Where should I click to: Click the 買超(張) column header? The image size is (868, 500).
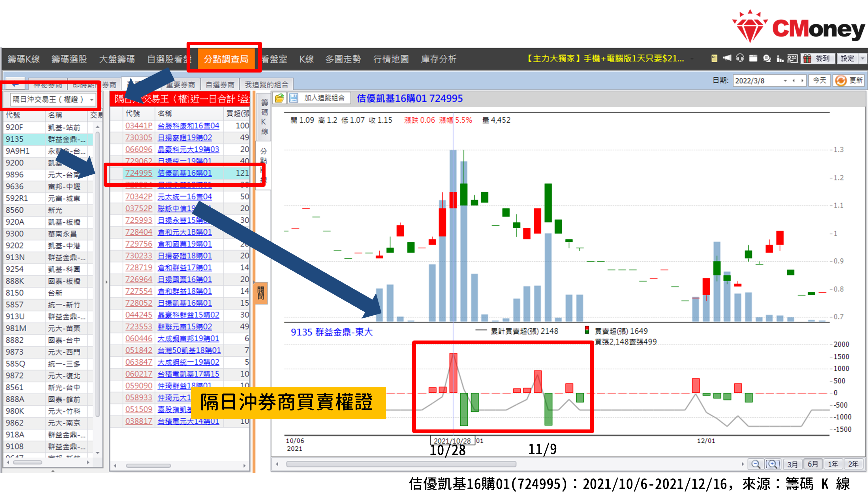tap(237, 114)
